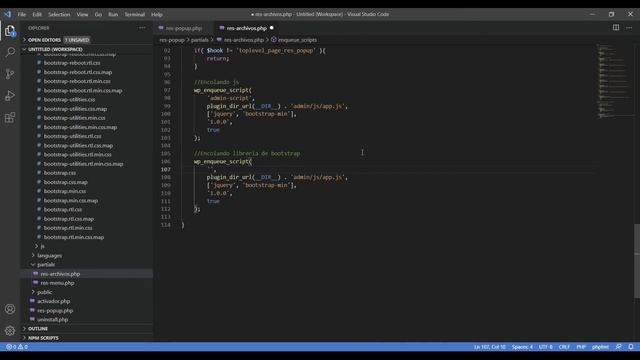Expand the NPM Scripts section
Screen dimensions: 640x360
pos(43,338)
